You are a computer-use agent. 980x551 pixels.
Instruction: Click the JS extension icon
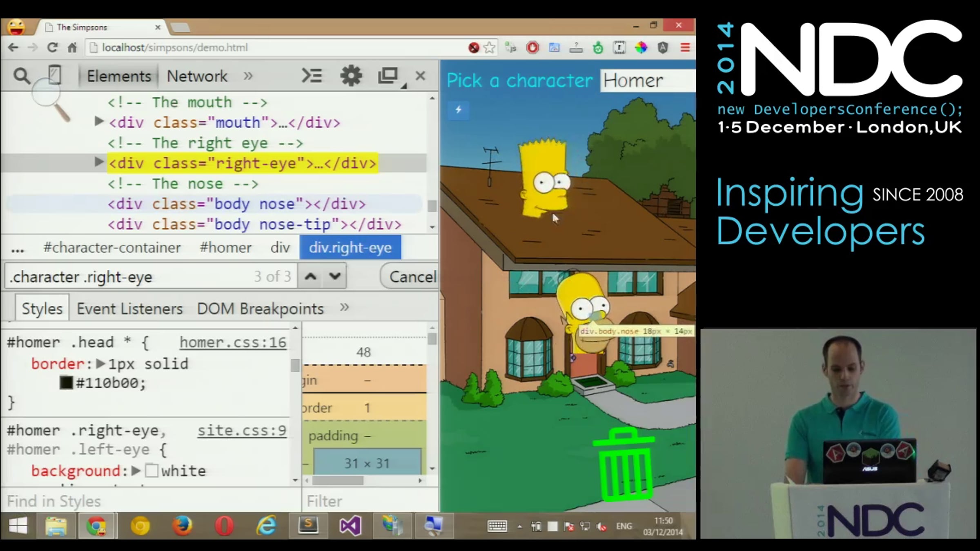(510, 48)
